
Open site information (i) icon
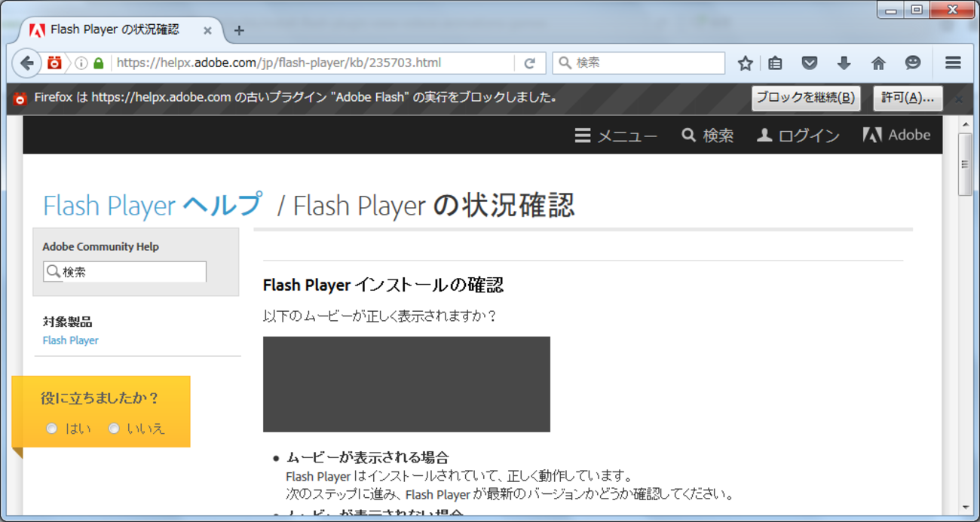coord(81,63)
